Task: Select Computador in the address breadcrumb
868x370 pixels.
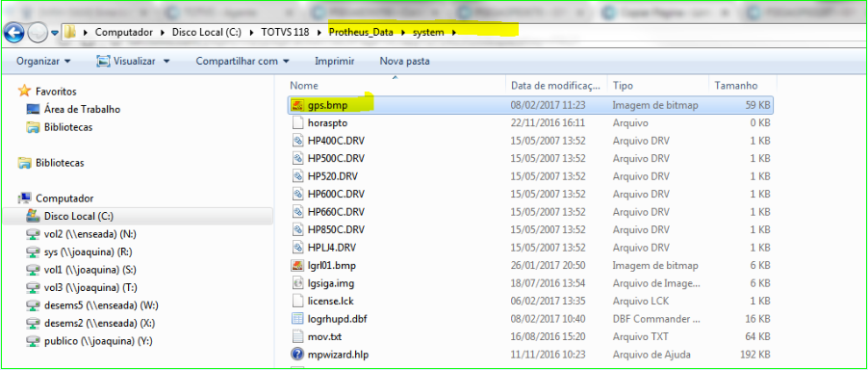Action: click(x=123, y=32)
